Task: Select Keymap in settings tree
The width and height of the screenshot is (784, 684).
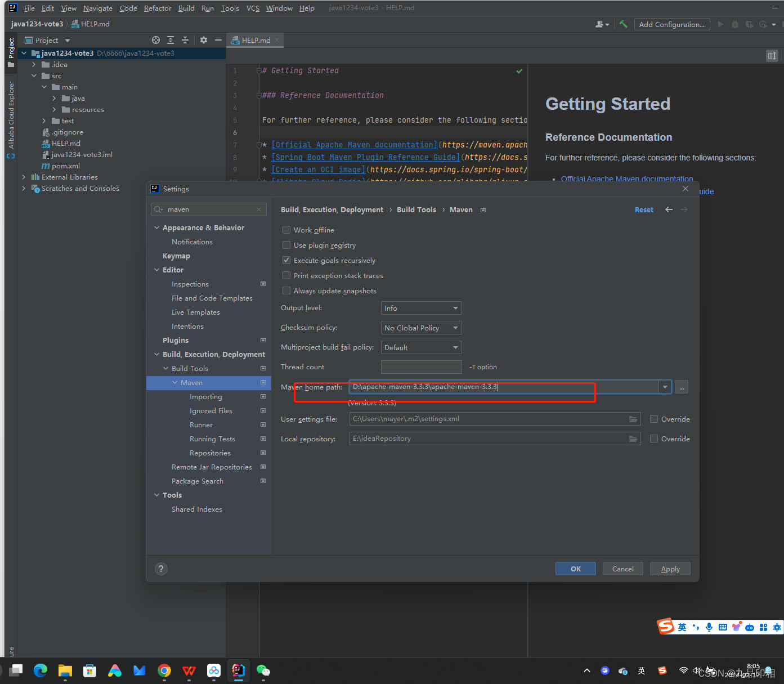Action: click(176, 256)
